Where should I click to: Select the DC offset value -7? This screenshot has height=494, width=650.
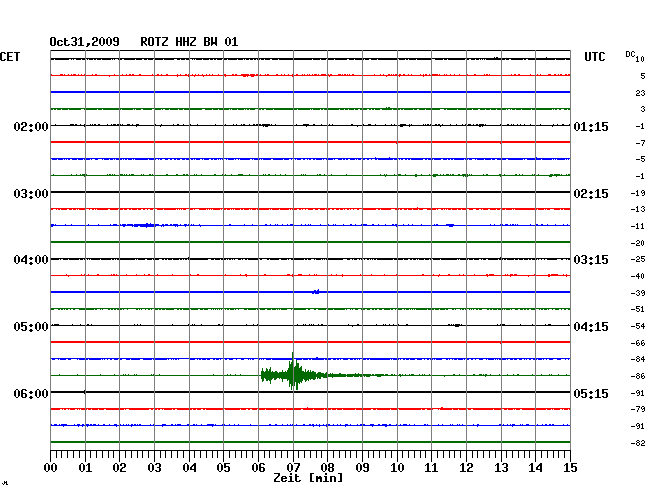tap(640, 143)
